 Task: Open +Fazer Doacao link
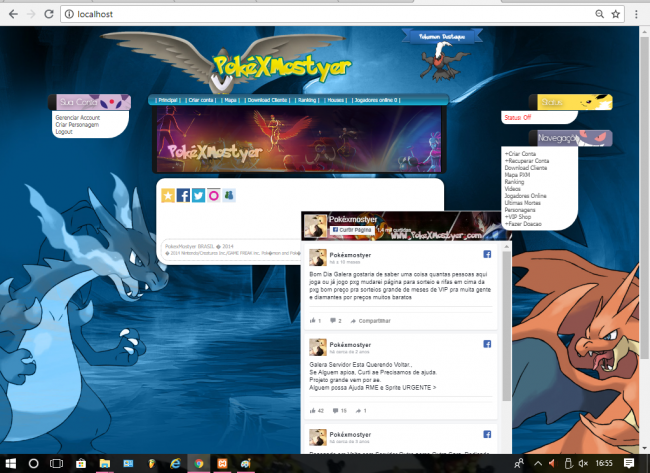(523, 224)
